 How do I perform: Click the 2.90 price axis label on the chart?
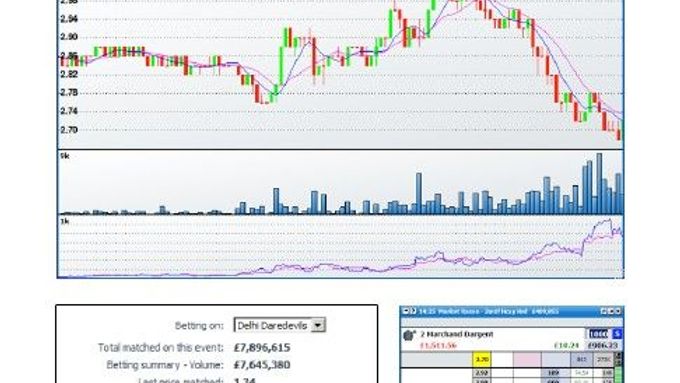tap(69, 37)
